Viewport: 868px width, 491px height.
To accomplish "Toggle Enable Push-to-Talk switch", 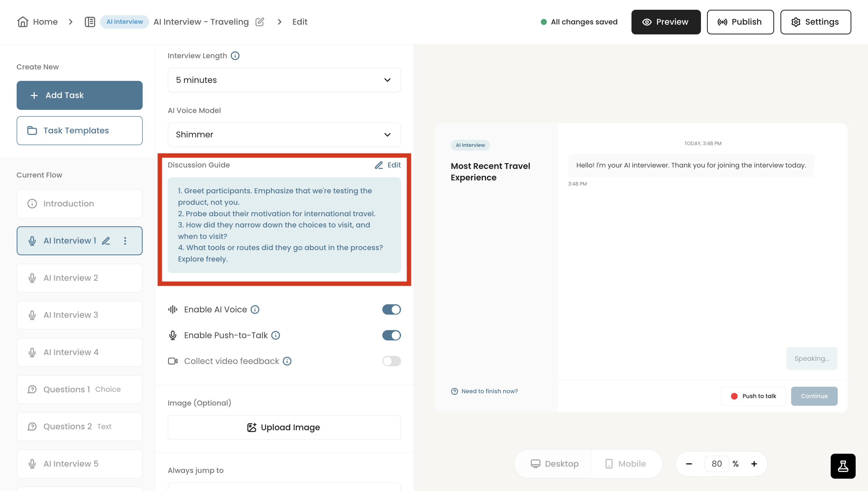I will pos(392,335).
